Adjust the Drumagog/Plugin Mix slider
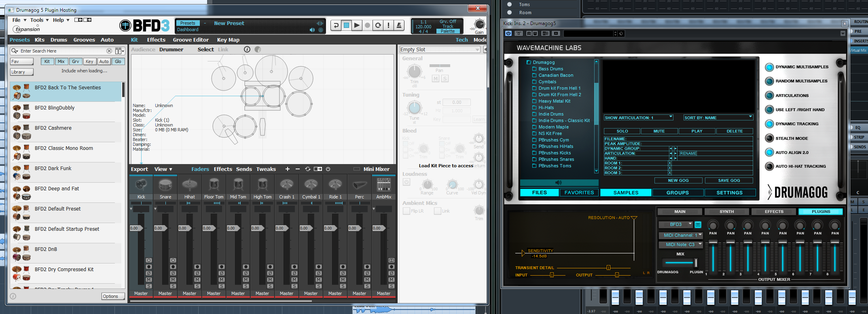 696,263
